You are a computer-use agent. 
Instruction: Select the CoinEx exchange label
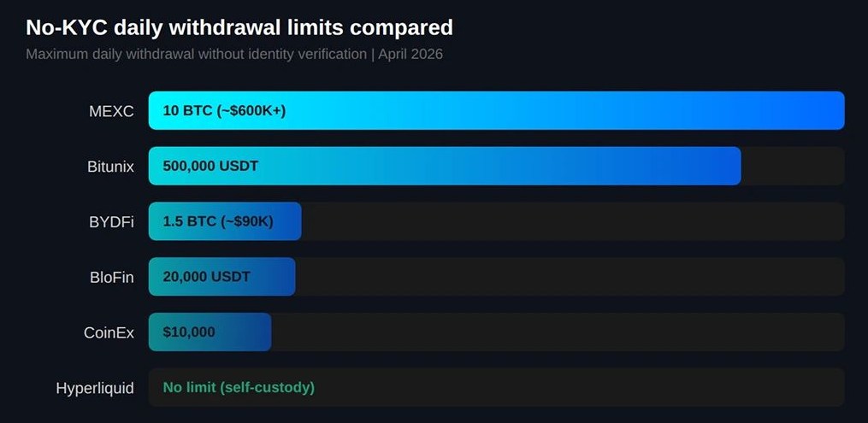[x=109, y=332]
